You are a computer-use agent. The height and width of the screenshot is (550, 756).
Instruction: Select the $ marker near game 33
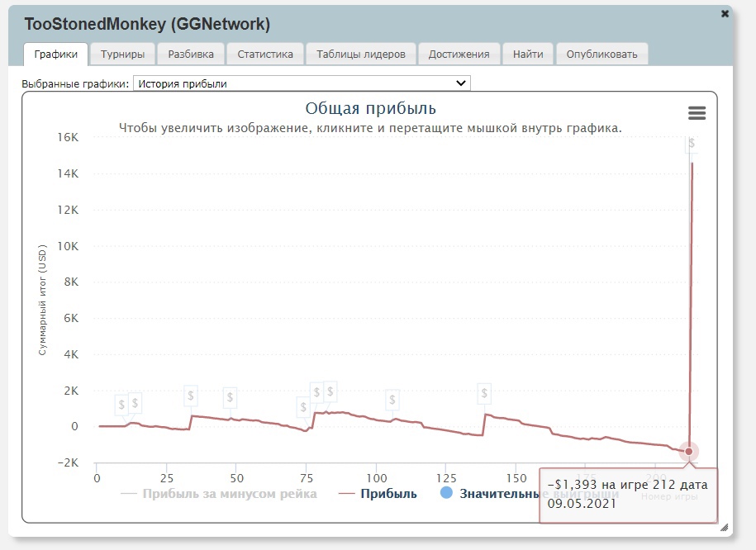pyautogui.click(x=191, y=396)
